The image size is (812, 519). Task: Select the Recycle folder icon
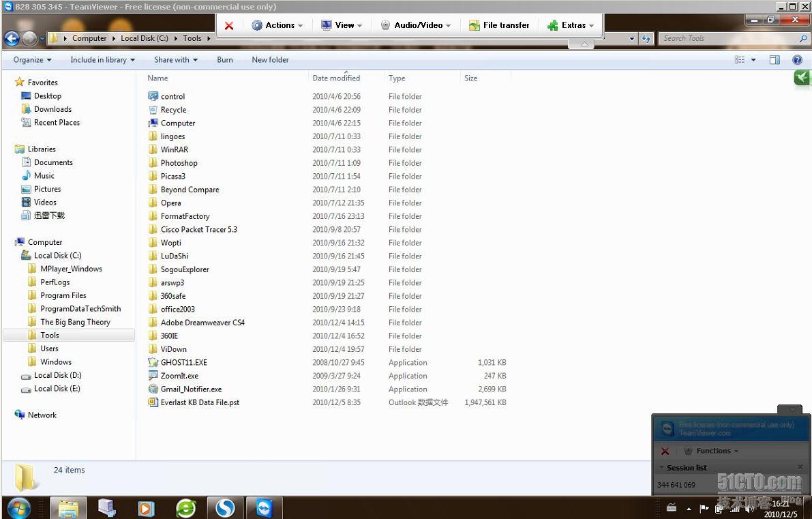(153, 110)
